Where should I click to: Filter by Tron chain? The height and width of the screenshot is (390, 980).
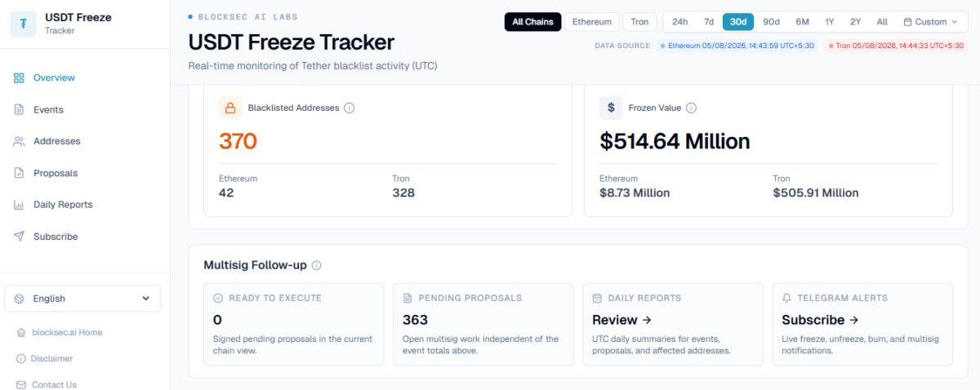pos(639,22)
